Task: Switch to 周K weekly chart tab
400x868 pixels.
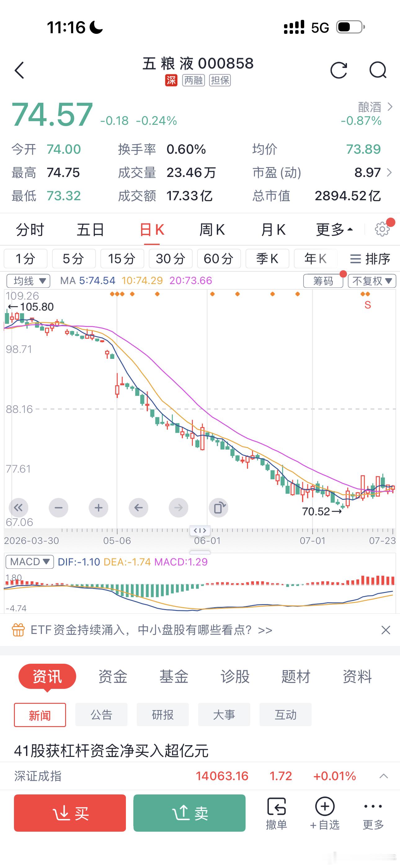Action: point(212,230)
